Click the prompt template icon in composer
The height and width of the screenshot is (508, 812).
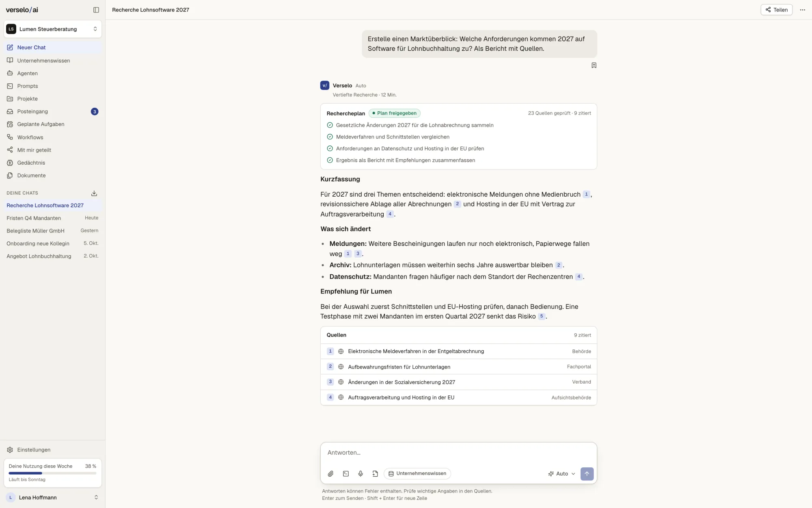tap(346, 473)
